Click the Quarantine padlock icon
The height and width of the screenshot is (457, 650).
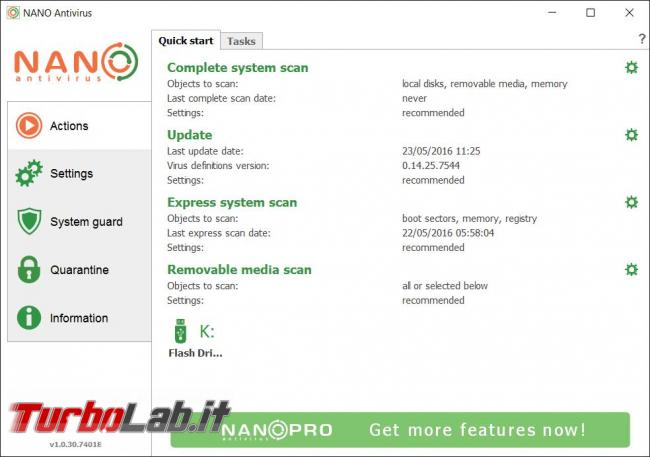[x=29, y=269]
